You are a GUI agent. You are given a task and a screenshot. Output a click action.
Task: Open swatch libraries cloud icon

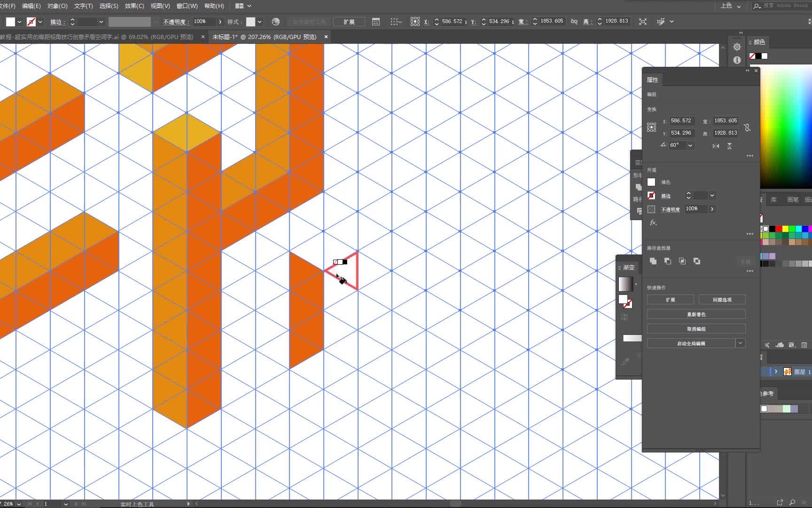(x=779, y=345)
